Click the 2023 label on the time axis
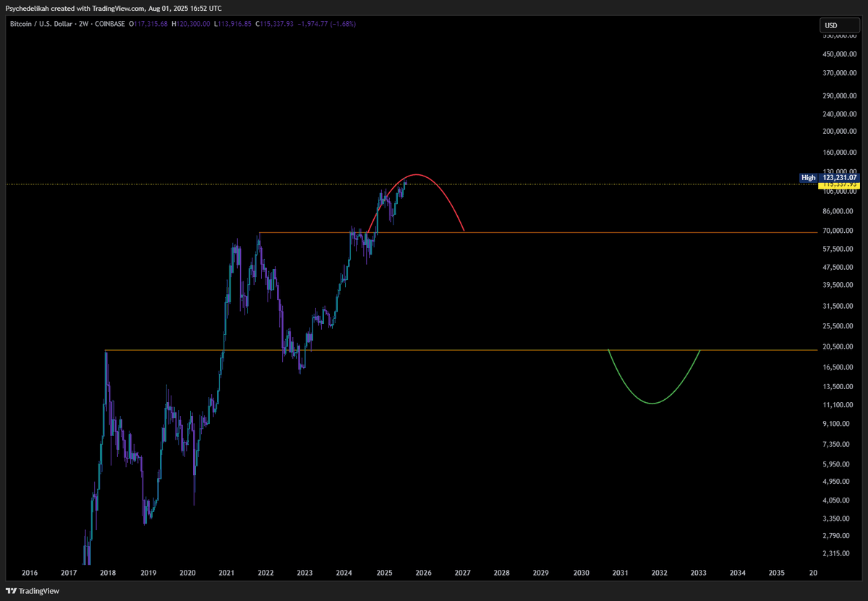Viewport: 868px width, 601px height. pyautogui.click(x=305, y=573)
